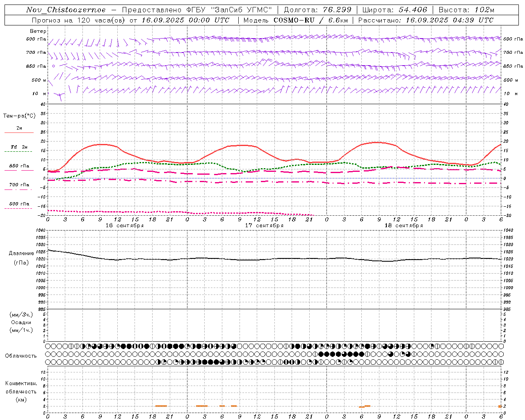Click the orange convective bar at 19-21h, 16 September
The height and width of the screenshot is (420, 525).
point(161,406)
